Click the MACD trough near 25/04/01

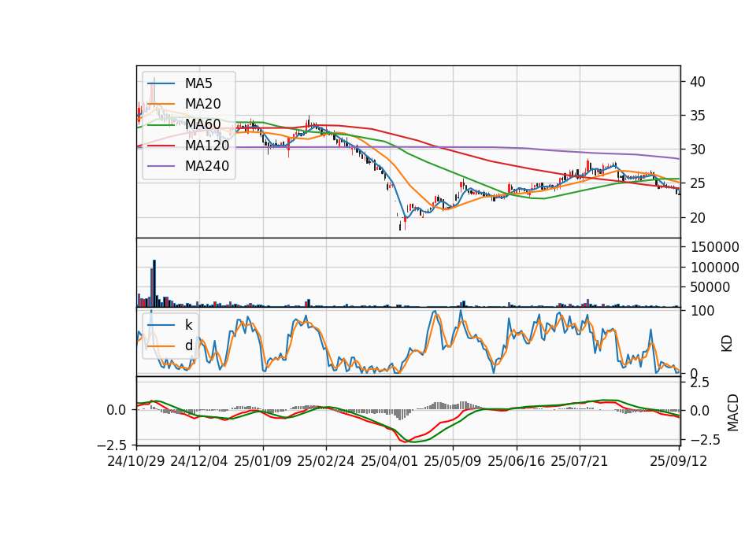coord(407,441)
